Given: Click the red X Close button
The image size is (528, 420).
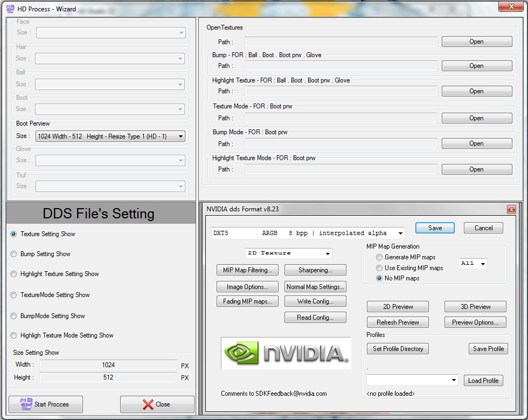Looking at the screenshot, I should click(157, 404).
